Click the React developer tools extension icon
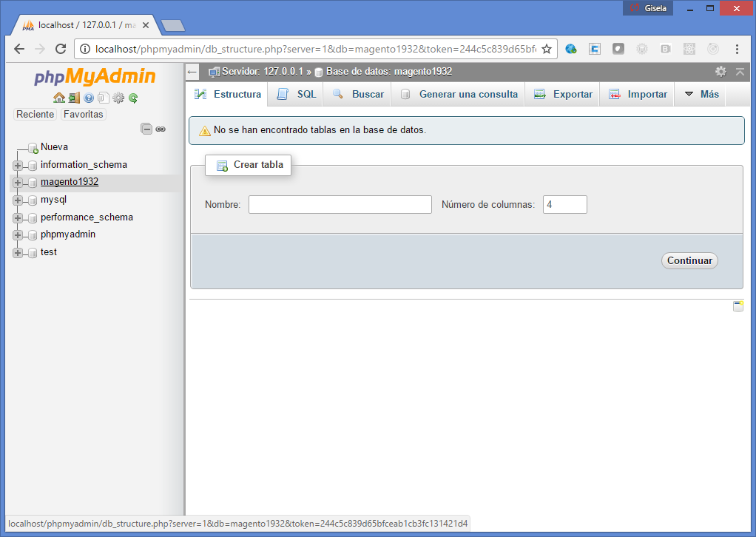Viewport: 756px width, 537px height. coord(689,49)
